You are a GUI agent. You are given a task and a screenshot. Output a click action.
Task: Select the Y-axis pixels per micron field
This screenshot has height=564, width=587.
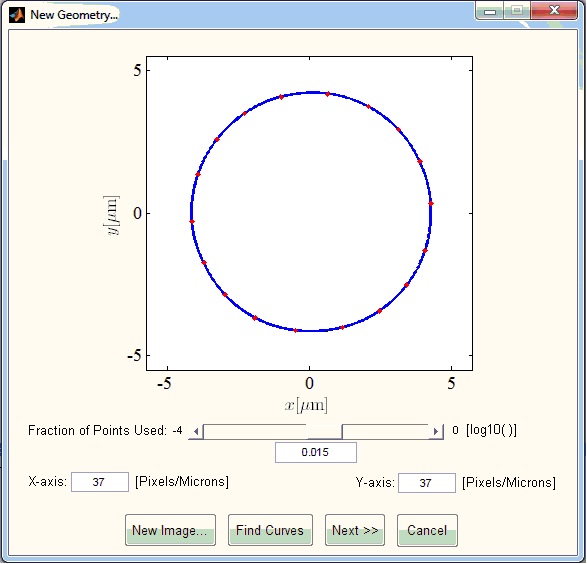click(x=427, y=483)
